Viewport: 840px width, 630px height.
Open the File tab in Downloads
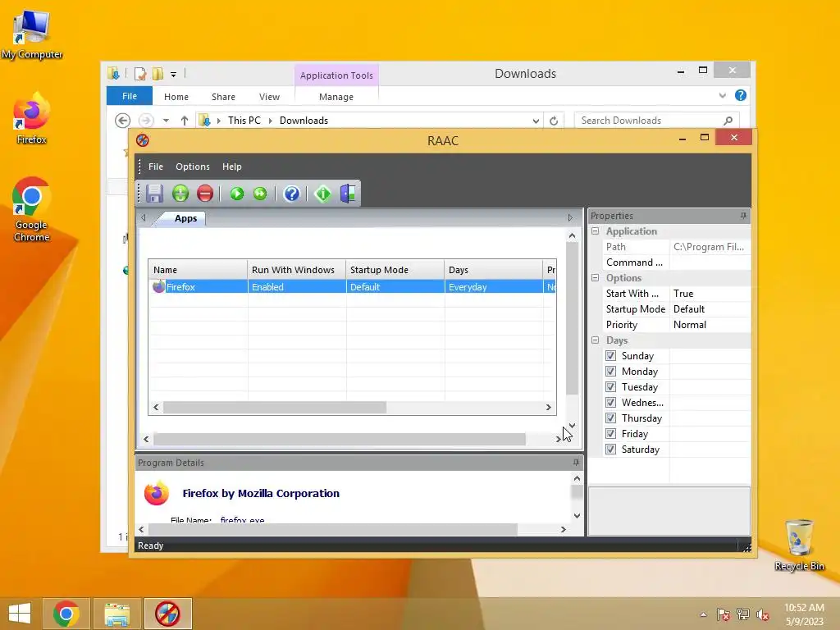(x=130, y=96)
